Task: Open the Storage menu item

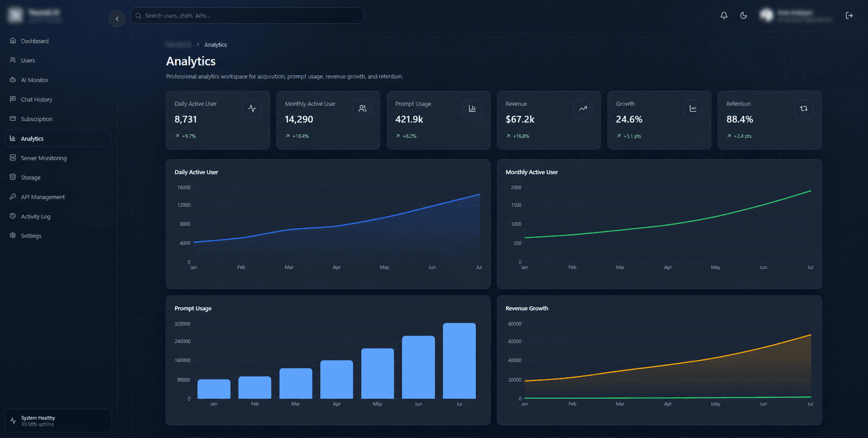Action: click(58, 177)
